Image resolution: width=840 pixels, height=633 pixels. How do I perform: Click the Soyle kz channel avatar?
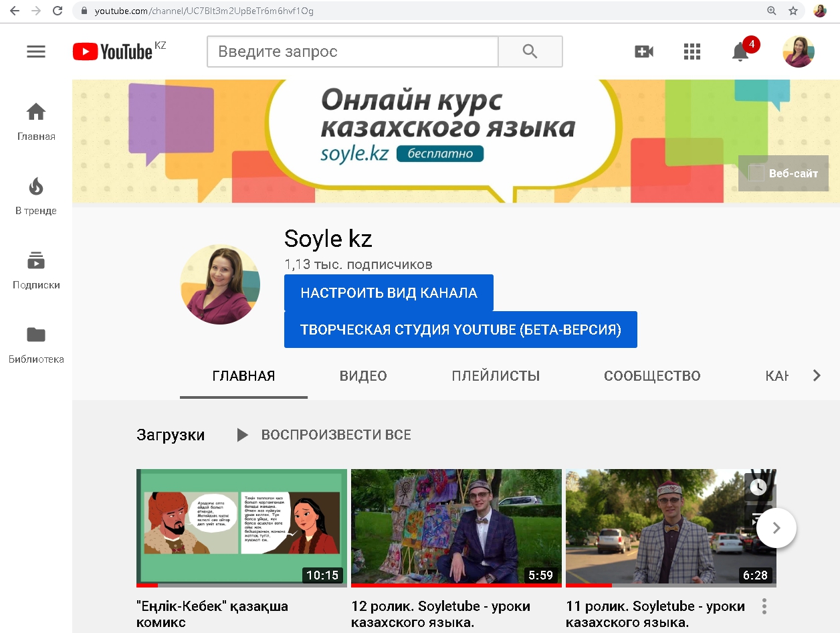220,284
